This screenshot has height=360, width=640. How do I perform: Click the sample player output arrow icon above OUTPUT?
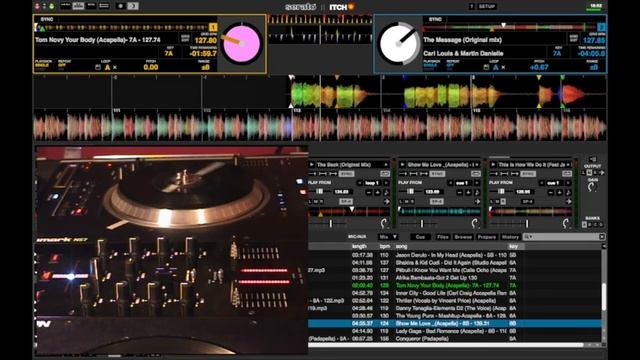click(x=593, y=159)
